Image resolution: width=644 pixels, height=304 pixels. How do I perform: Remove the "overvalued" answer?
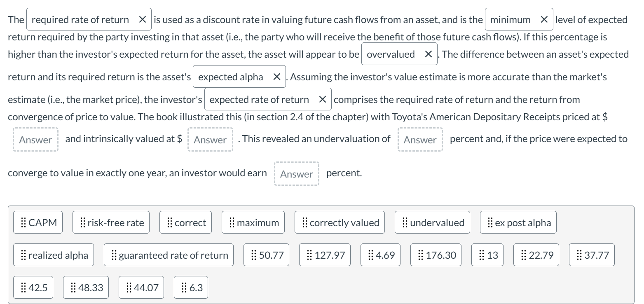click(429, 54)
